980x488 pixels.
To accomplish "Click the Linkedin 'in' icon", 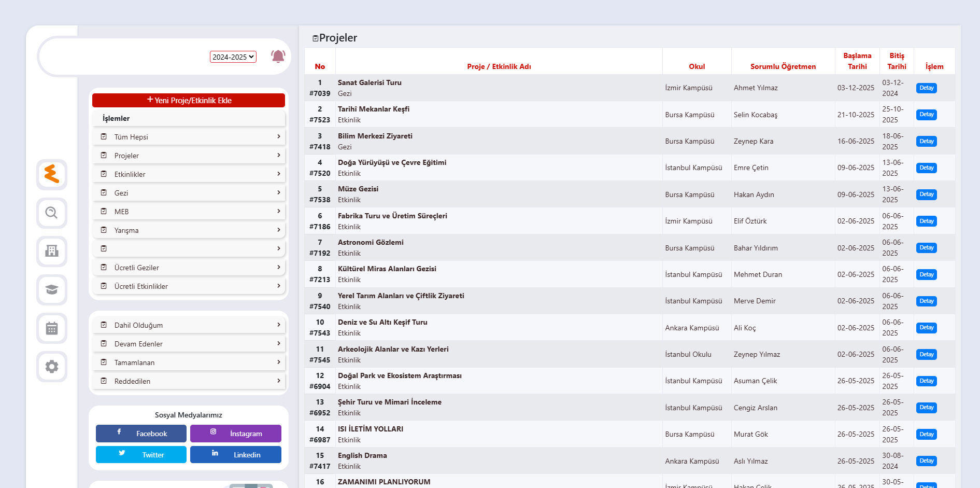I will [x=215, y=453].
